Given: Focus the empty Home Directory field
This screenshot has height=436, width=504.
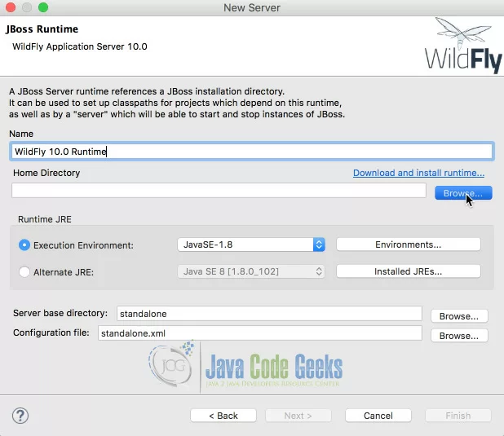Looking at the screenshot, I should pyautogui.click(x=219, y=191).
